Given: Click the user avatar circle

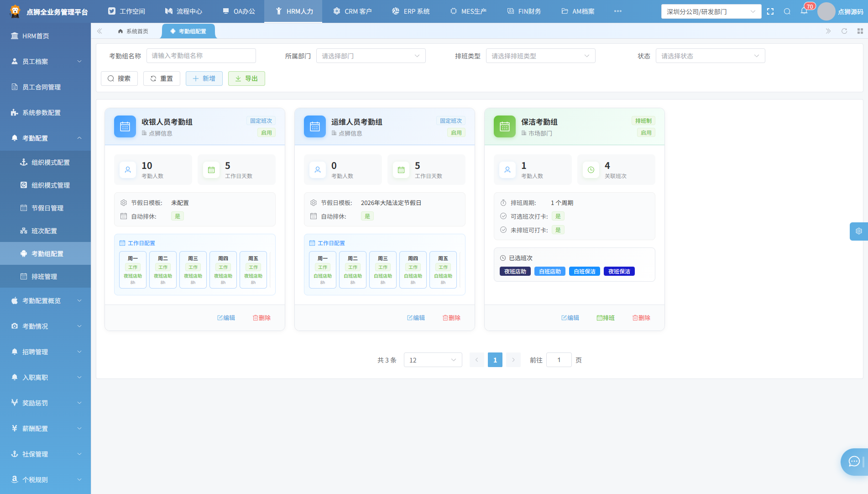Looking at the screenshot, I should click(x=826, y=11).
